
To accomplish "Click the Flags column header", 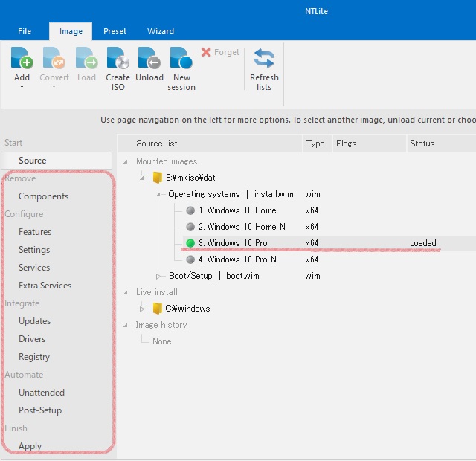I will click(370, 144).
